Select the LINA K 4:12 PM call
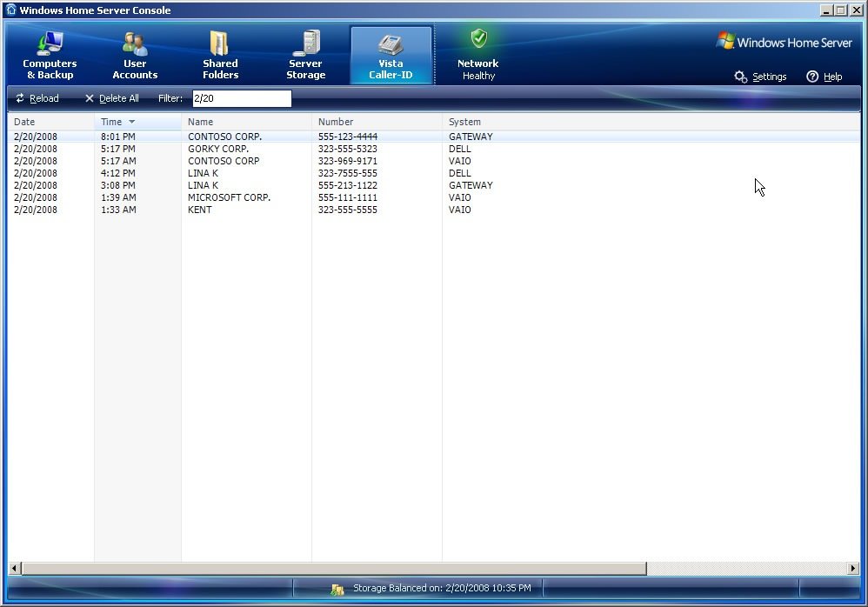Image resolution: width=868 pixels, height=607 pixels. click(x=434, y=173)
